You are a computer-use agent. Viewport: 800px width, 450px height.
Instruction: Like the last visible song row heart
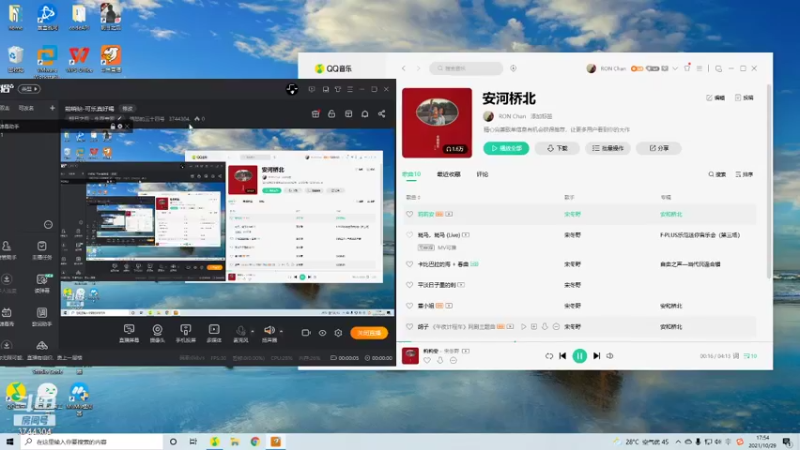click(x=409, y=327)
